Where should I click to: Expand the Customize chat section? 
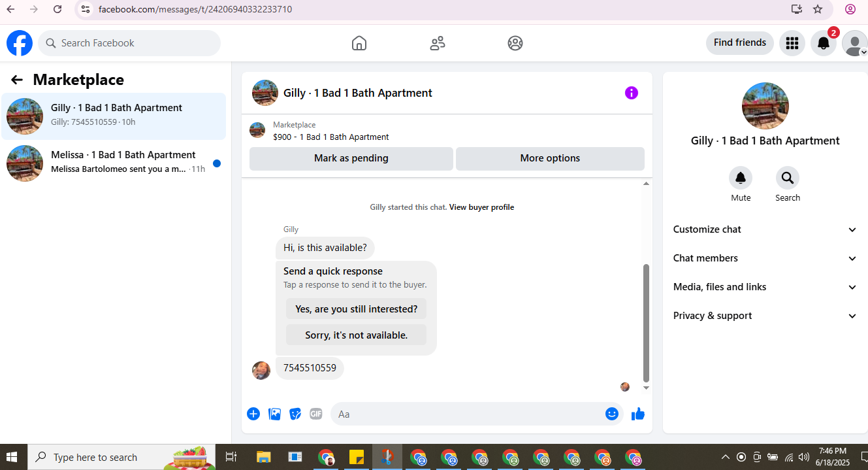(x=765, y=229)
